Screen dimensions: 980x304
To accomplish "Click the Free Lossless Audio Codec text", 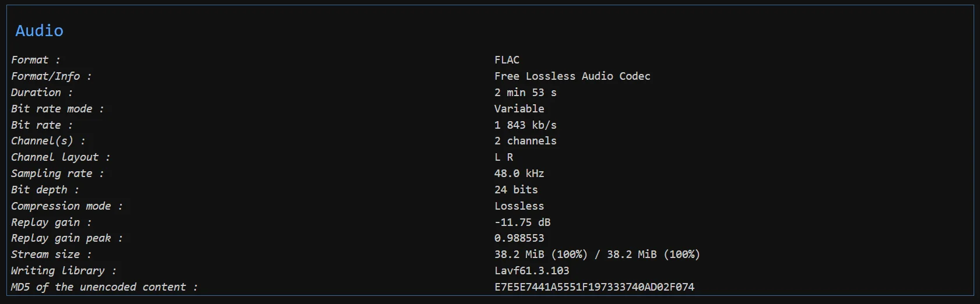I will click(x=572, y=76).
